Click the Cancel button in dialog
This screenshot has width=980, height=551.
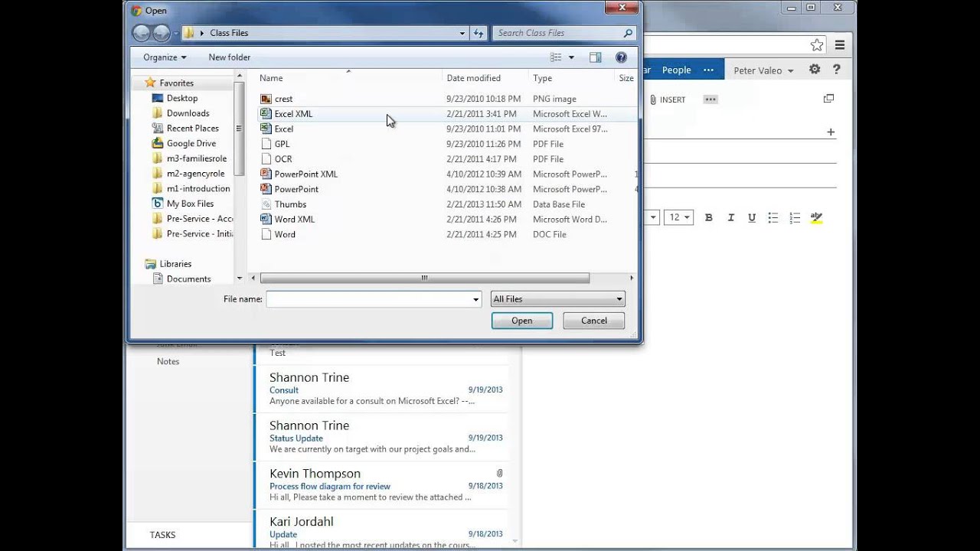tap(594, 321)
